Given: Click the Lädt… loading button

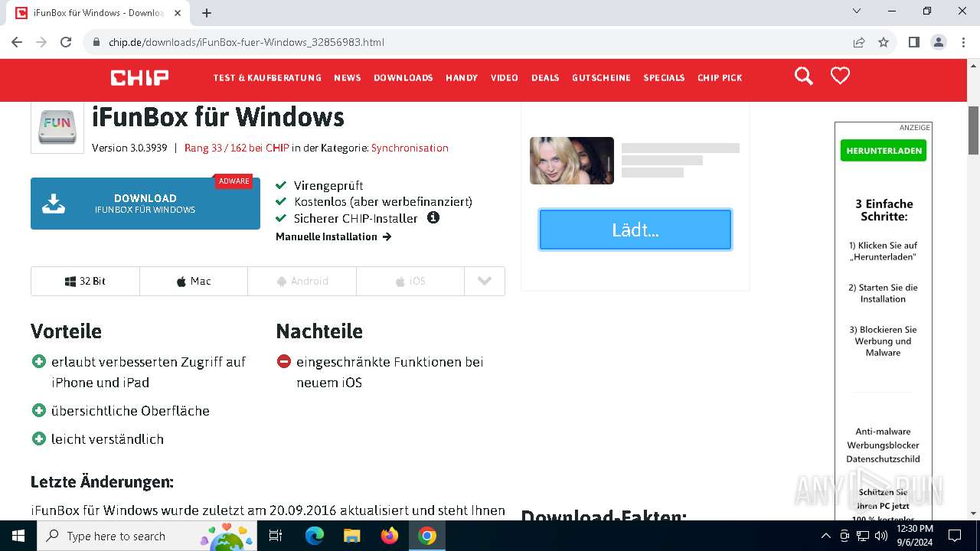Looking at the screenshot, I should coord(635,230).
